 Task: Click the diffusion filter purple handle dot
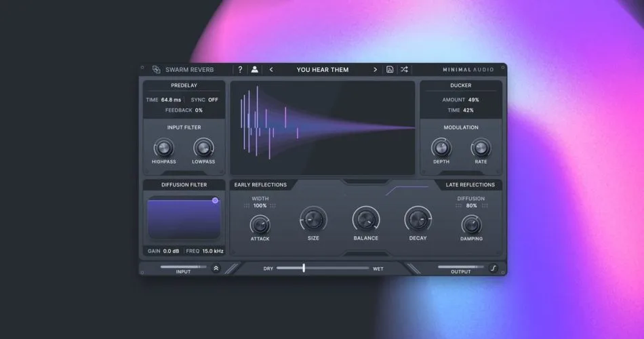pyautogui.click(x=215, y=201)
